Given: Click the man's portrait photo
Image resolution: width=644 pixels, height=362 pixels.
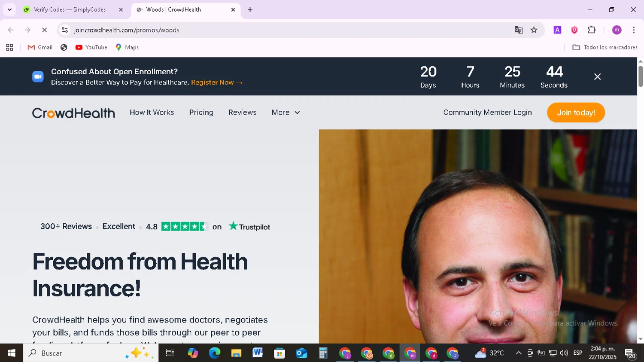Looking at the screenshot, I should [x=478, y=236].
